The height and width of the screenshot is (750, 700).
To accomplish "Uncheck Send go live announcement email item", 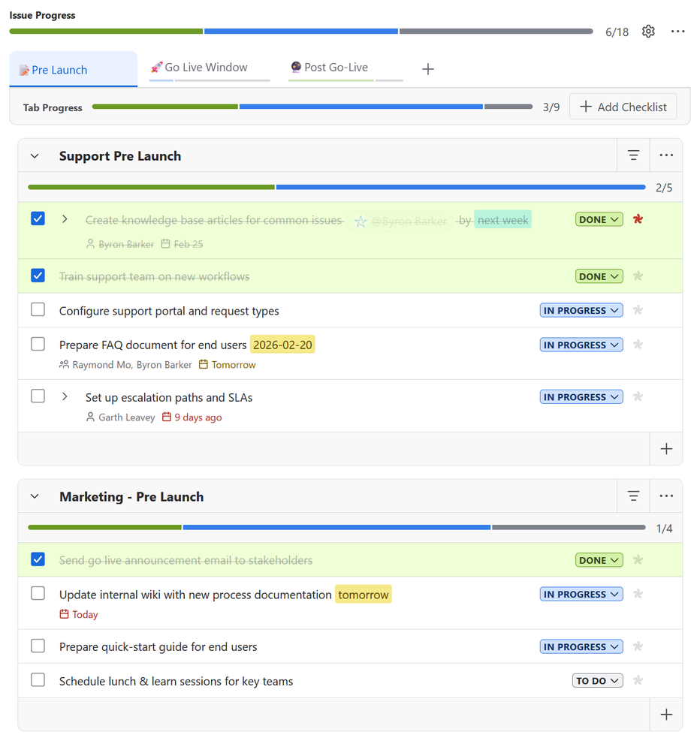I will click(x=38, y=559).
